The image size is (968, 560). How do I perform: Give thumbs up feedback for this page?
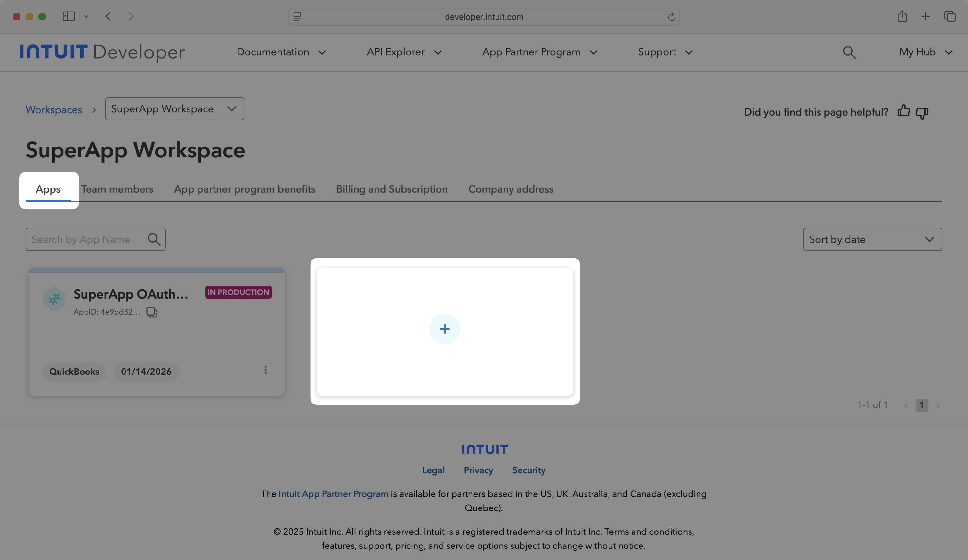coord(904,112)
